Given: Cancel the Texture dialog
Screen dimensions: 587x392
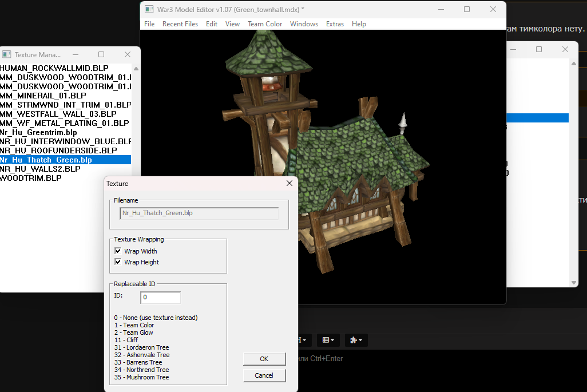Looking at the screenshot, I should pyautogui.click(x=264, y=375).
